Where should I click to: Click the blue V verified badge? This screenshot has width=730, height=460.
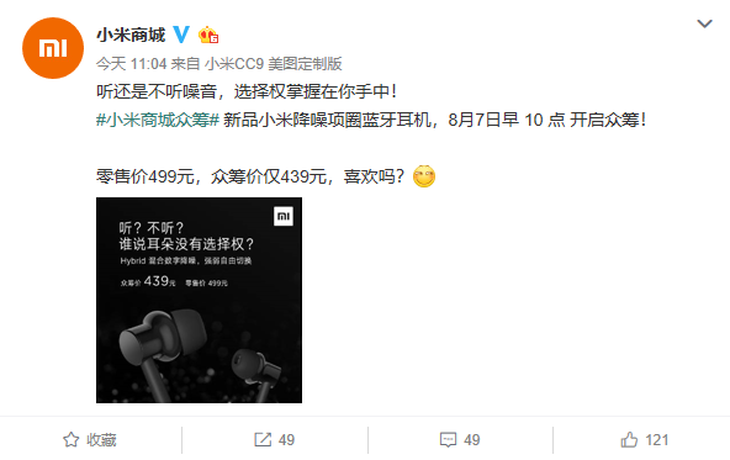pos(181,34)
